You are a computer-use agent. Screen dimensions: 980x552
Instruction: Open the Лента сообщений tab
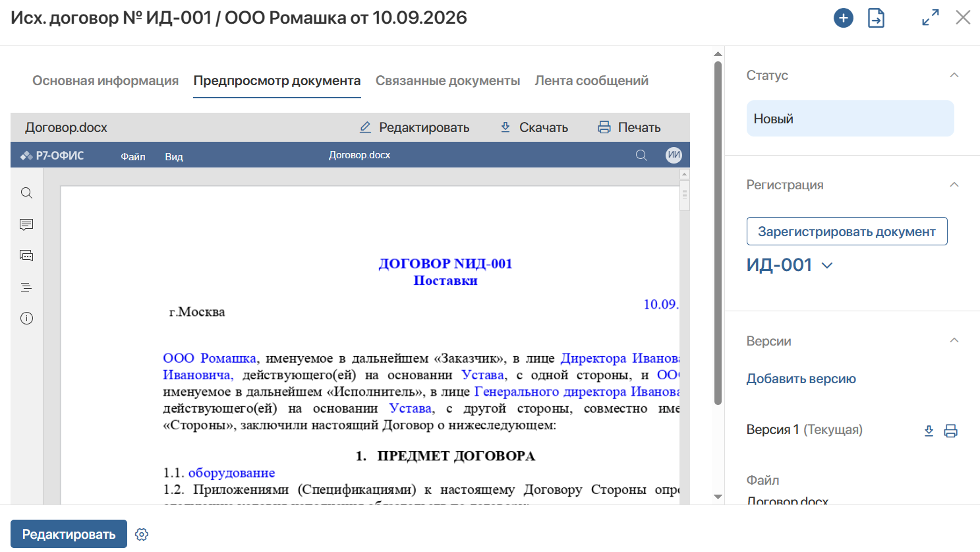tap(591, 80)
